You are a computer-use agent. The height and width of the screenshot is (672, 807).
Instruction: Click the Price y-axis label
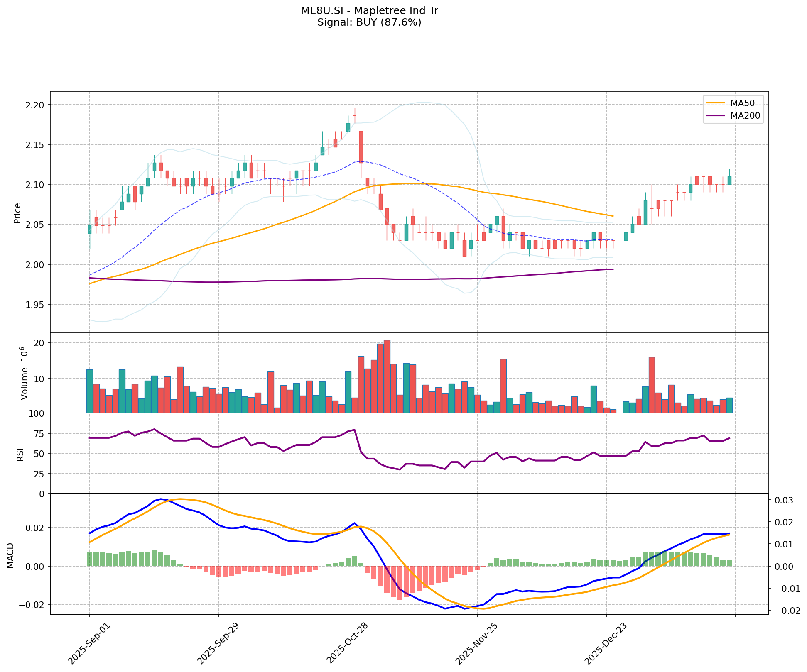click(x=17, y=213)
